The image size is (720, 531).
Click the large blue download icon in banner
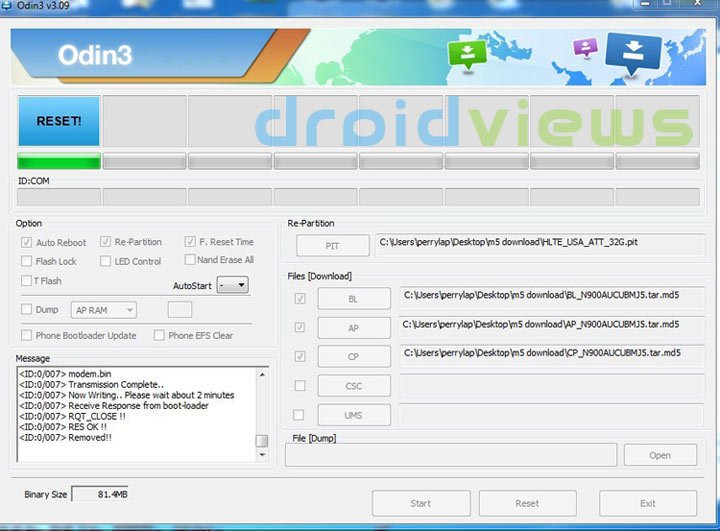(634, 54)
